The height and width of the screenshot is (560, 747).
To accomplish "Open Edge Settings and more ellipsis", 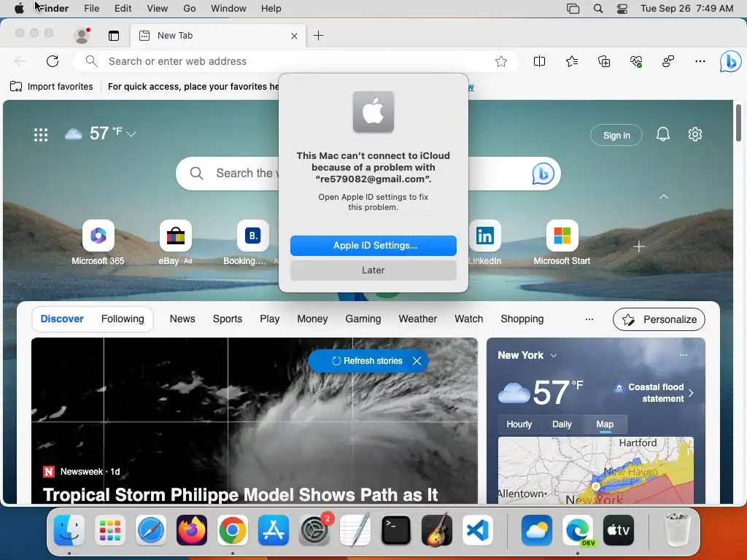I will [700, 61].
